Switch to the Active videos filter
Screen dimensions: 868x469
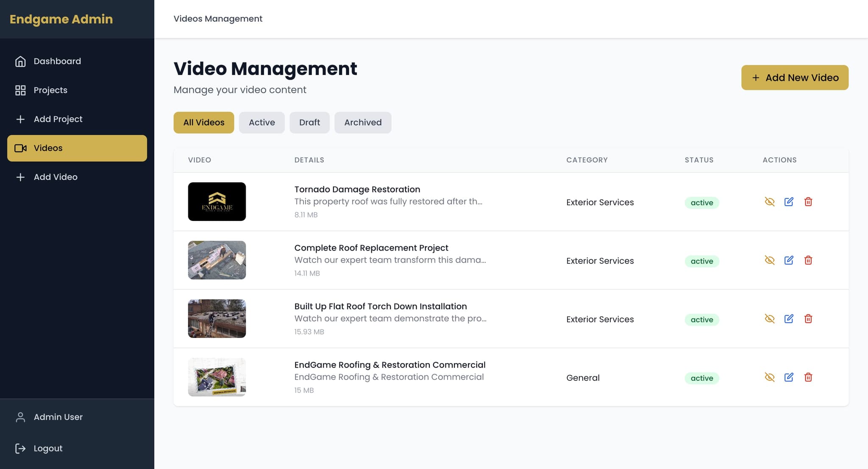point(262,123)
